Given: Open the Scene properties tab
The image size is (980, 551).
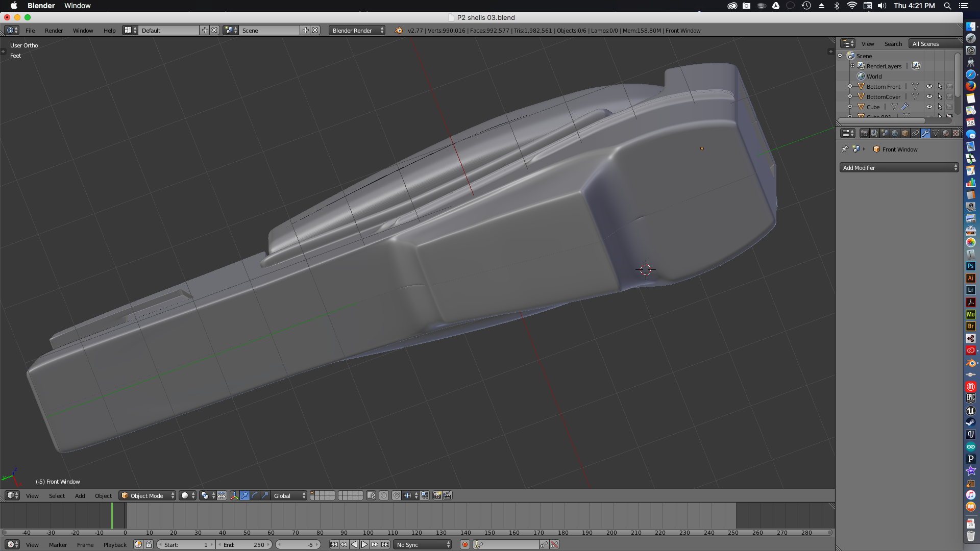Looking at the screenshot, I should tap(885, 133).
